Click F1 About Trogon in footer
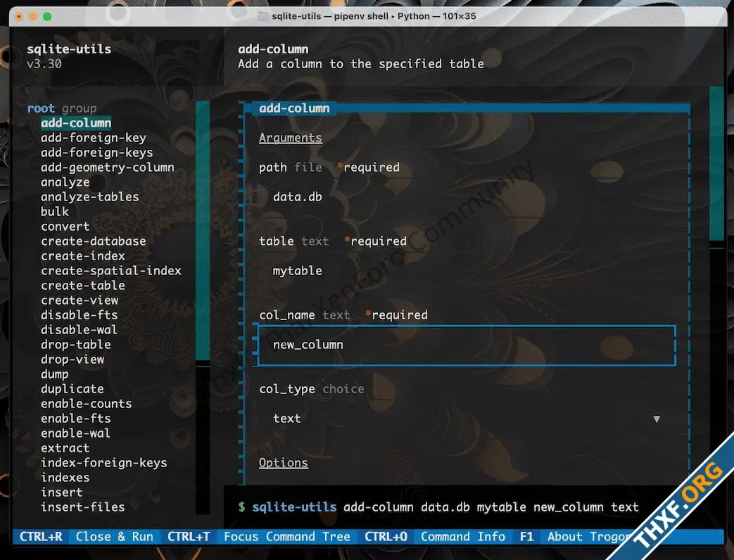The width and height of the screenshot is (734, 560). click(575, 537)
